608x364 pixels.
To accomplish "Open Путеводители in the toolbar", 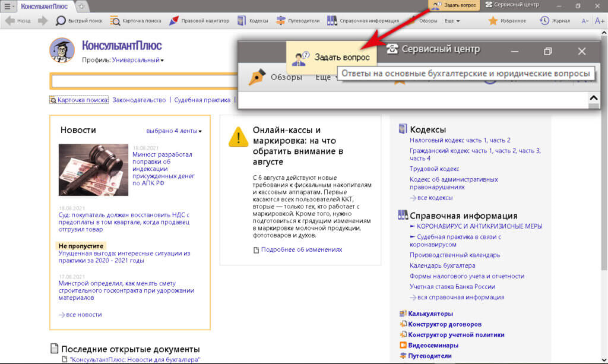I will coord(298,21).
